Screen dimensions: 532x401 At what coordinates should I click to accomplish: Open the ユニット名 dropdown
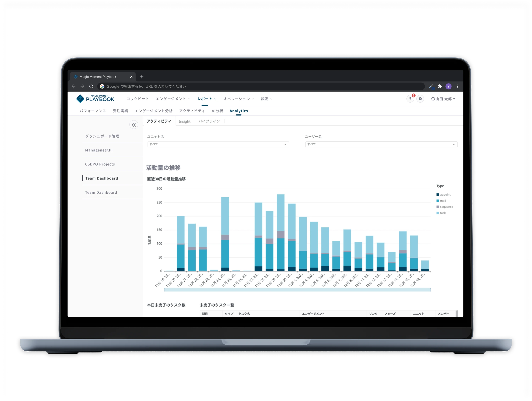[218, 144]
